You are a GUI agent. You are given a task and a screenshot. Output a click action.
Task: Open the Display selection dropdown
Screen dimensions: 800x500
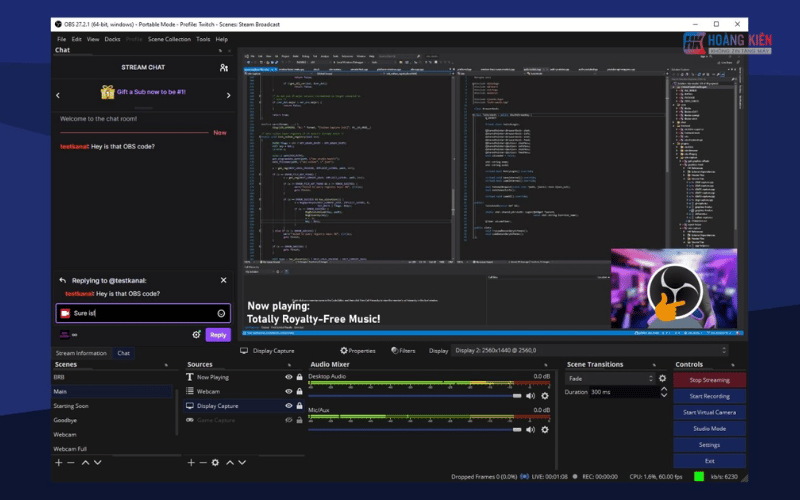589,351
